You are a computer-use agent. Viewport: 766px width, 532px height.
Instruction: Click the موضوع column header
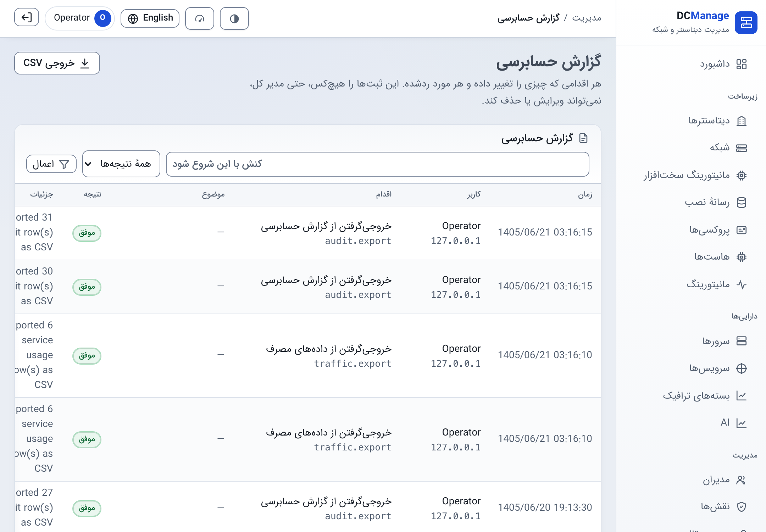point(213,195)
